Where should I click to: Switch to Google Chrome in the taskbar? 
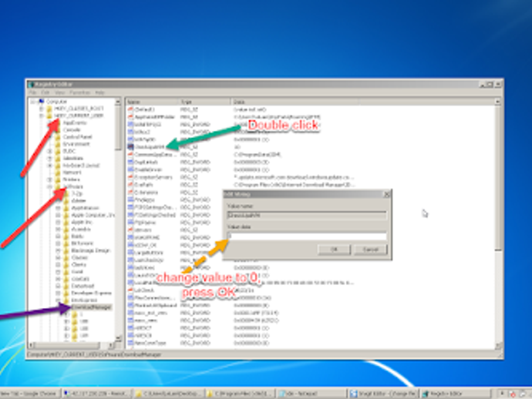[30, 394]
